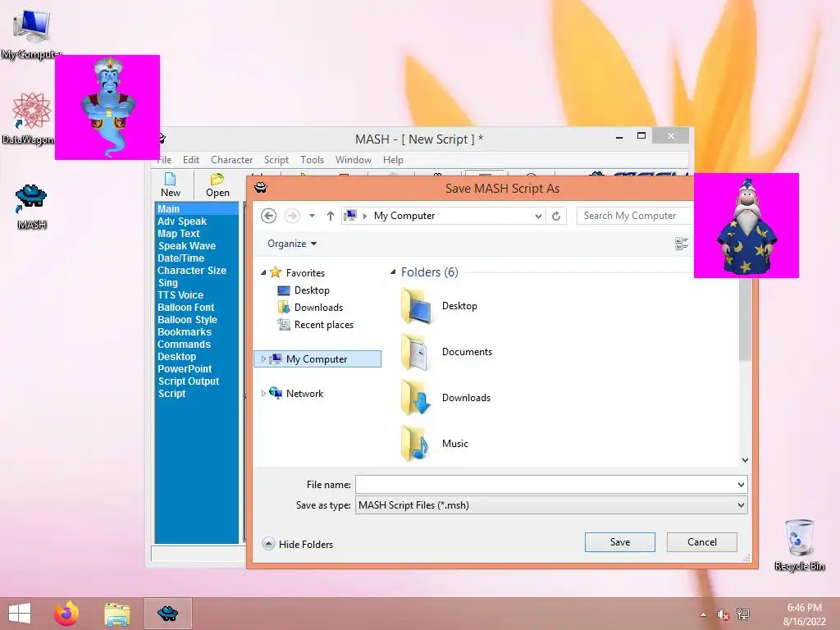Open the Help menu in MASH
This screenshot has width=840, height=630.
[x=393, y=160]
